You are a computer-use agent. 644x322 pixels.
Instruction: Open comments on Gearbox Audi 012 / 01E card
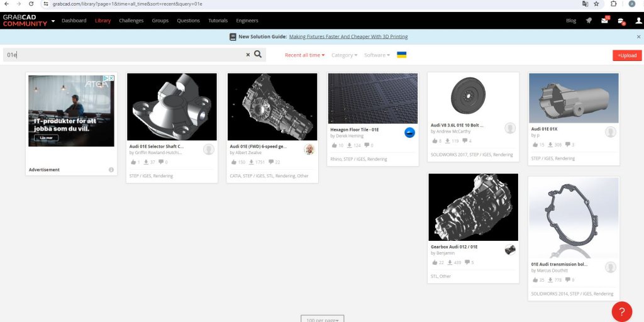467,262
